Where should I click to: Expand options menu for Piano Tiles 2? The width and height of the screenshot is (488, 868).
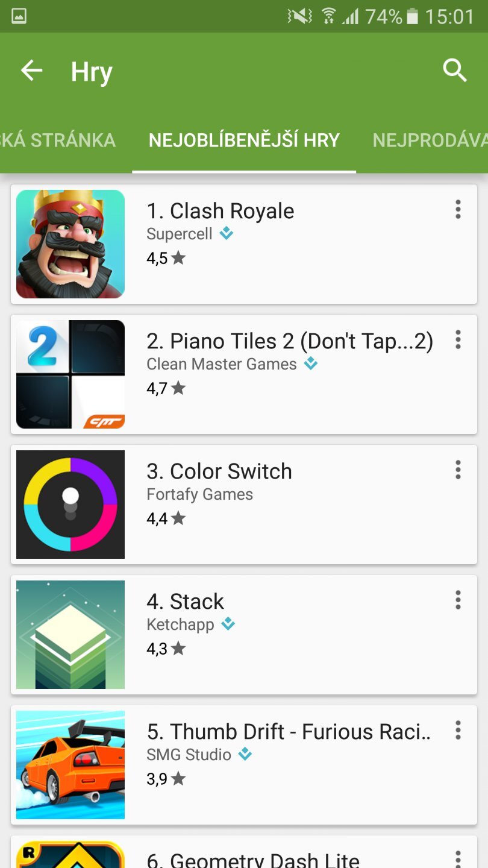coord(458,340)
